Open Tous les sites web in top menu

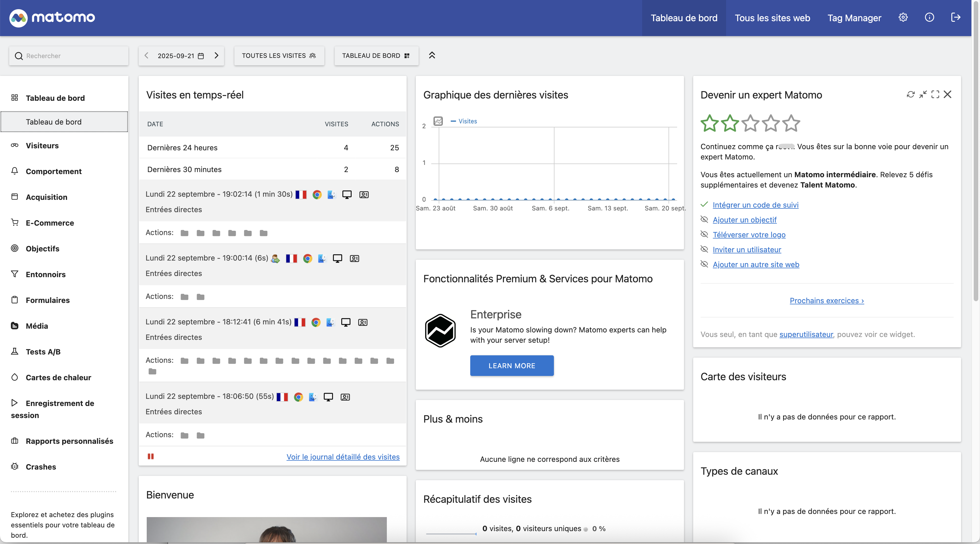point(773,18)
